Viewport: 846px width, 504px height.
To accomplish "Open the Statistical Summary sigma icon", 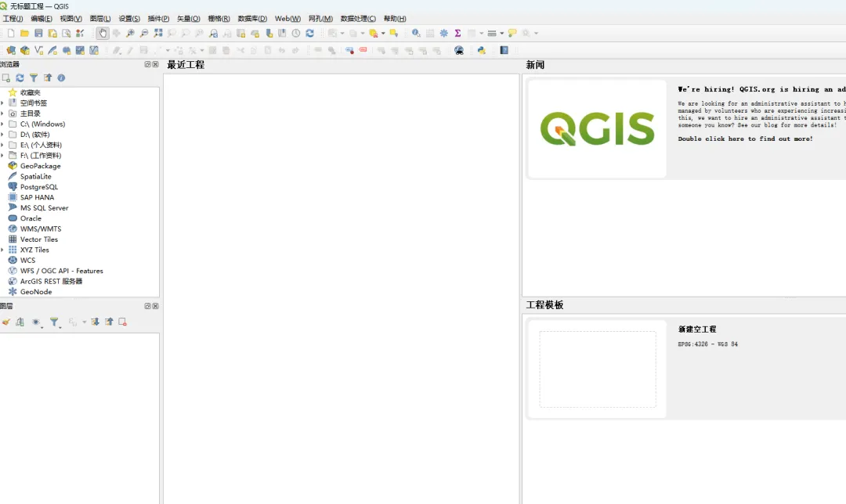I will click(457, 34).
